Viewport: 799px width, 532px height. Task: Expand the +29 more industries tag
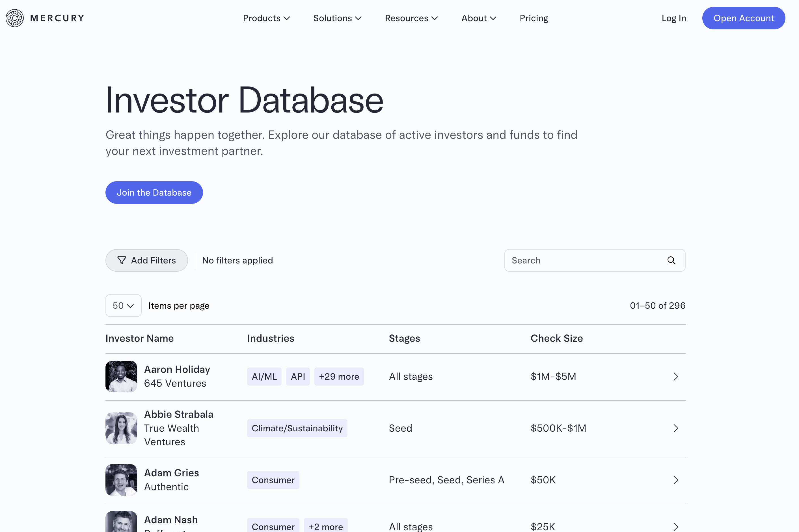pos(339,377)
